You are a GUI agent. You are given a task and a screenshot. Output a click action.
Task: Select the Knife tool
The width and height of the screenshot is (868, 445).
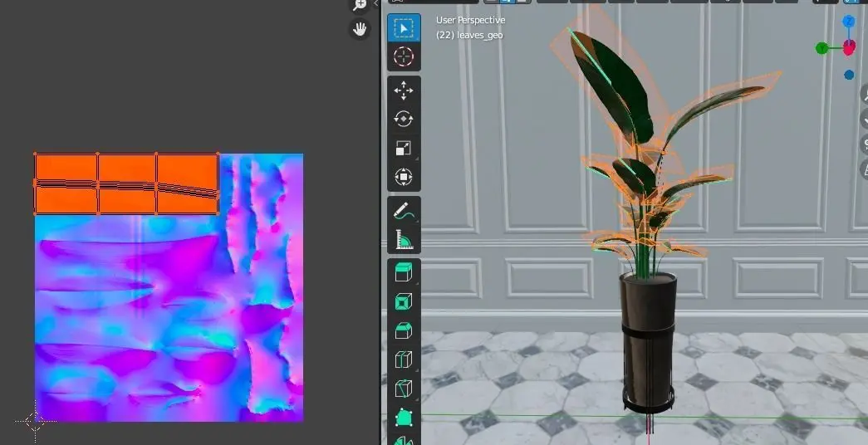tap(404, 389)
